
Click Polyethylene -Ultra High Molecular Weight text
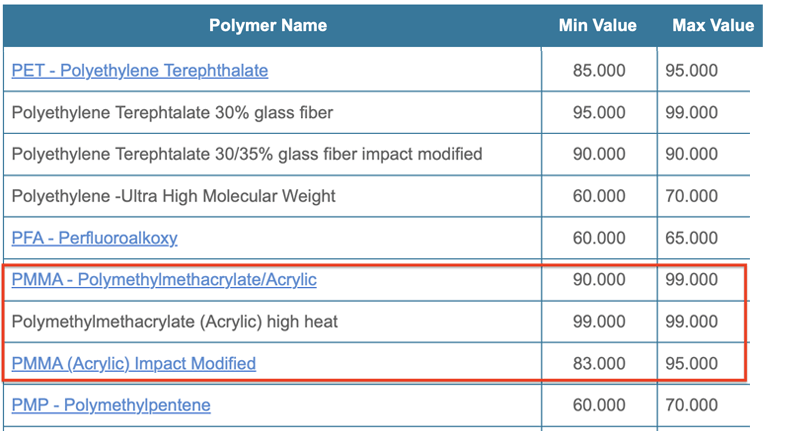click(x=174, y=196)
